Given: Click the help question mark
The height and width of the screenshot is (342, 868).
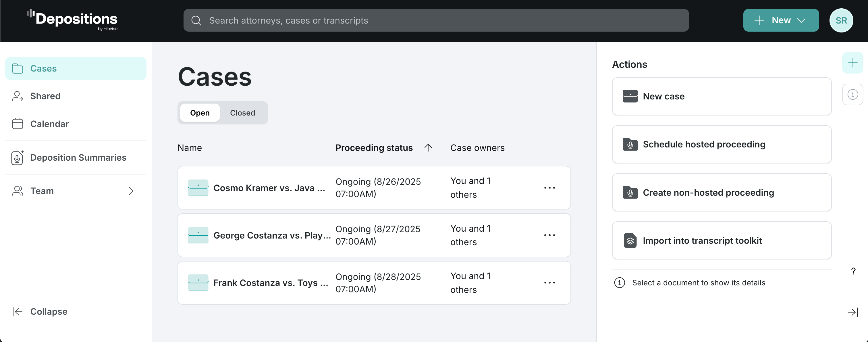Looking at the screenshot, I should point(853,271).
